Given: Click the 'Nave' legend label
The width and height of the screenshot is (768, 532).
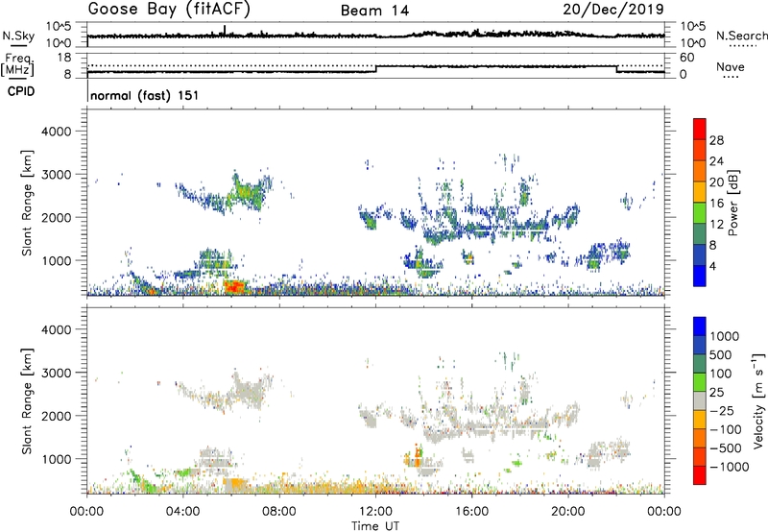Looking at the screenshot, I should click(x=731, y=66).
